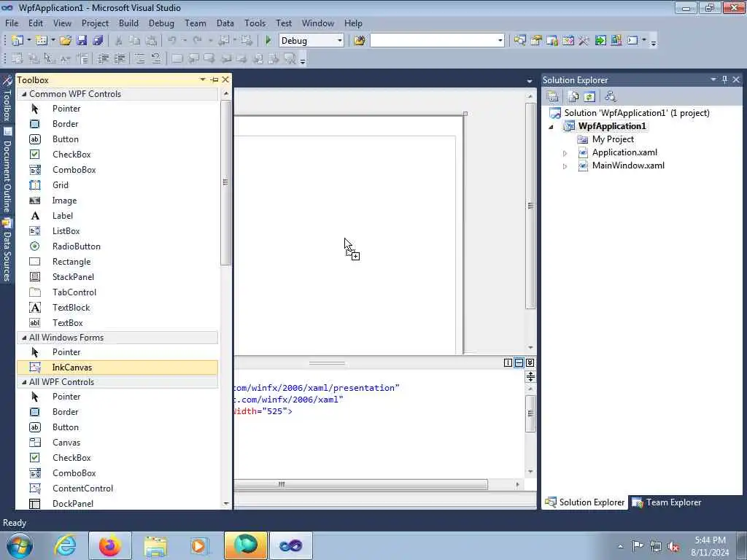This screenshot has height=560, width=747.
Task: Select DockPanel under All WPF Controls
Action: tap(117, 503)
